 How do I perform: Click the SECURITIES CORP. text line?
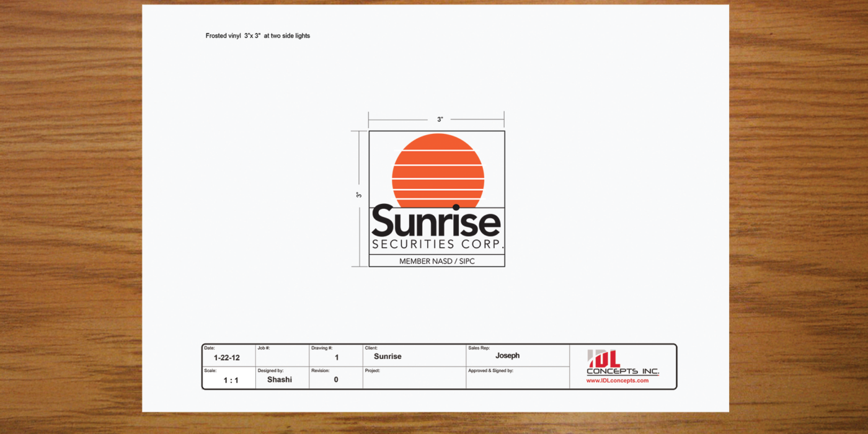[438, 244]
